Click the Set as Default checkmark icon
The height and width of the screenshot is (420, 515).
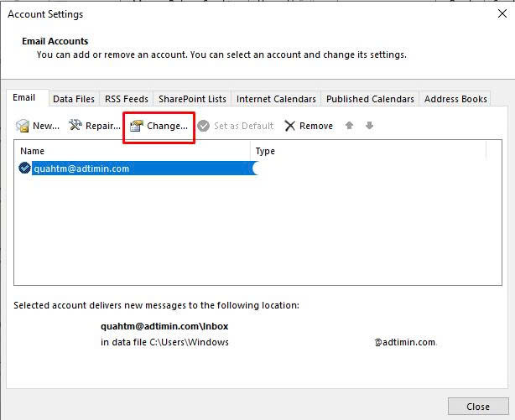click(x=203, y=126)
